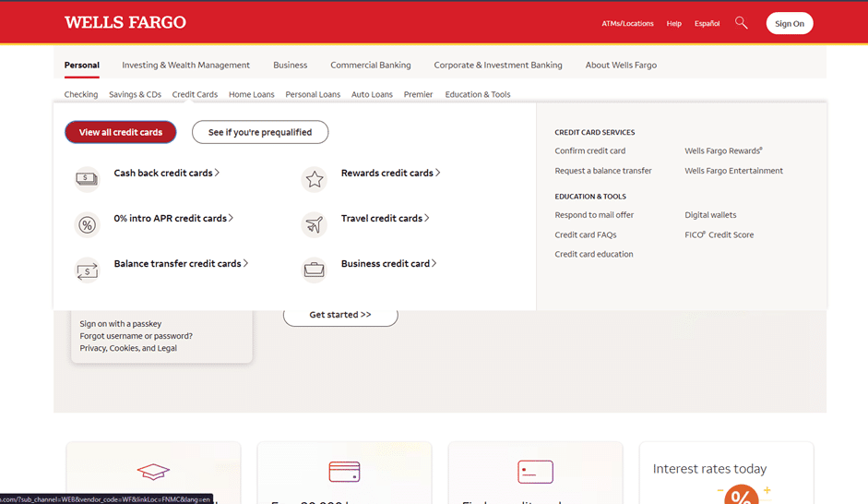The width and height of the screenshot is (868, 504).
Task: Open the Credit Cards menu
Action: tap(195, 94)
